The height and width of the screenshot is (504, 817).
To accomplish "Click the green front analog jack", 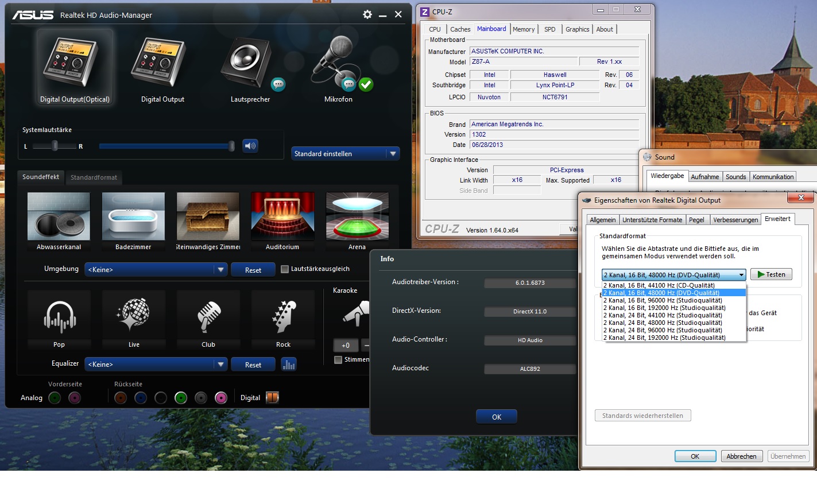I will (55, 398).
